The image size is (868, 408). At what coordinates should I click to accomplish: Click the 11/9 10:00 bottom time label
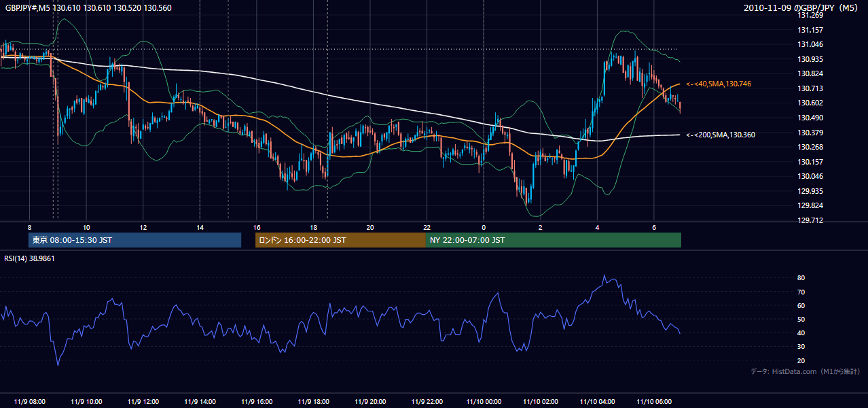[x=86, y=402]
